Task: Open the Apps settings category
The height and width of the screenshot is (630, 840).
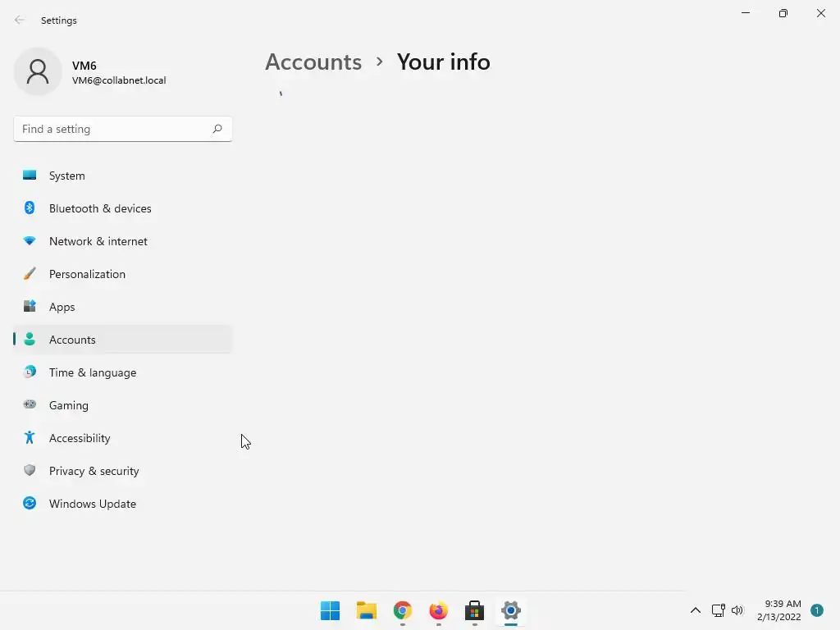Action: 123,307
